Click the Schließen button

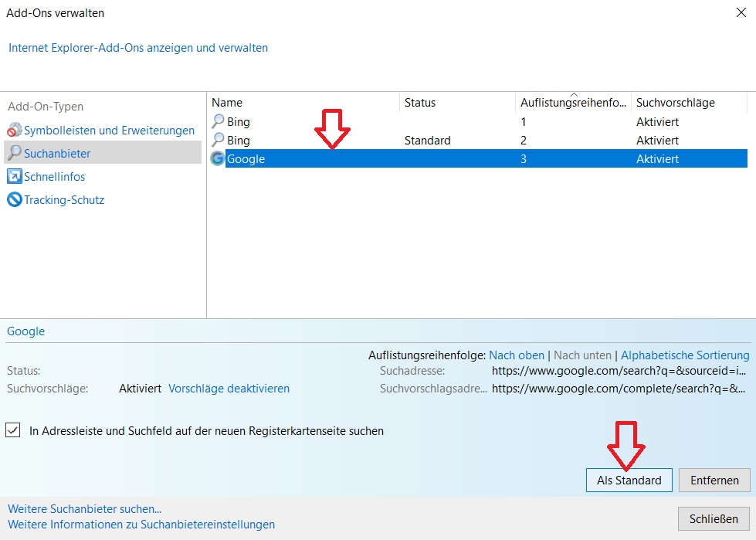tap(714, 519)
